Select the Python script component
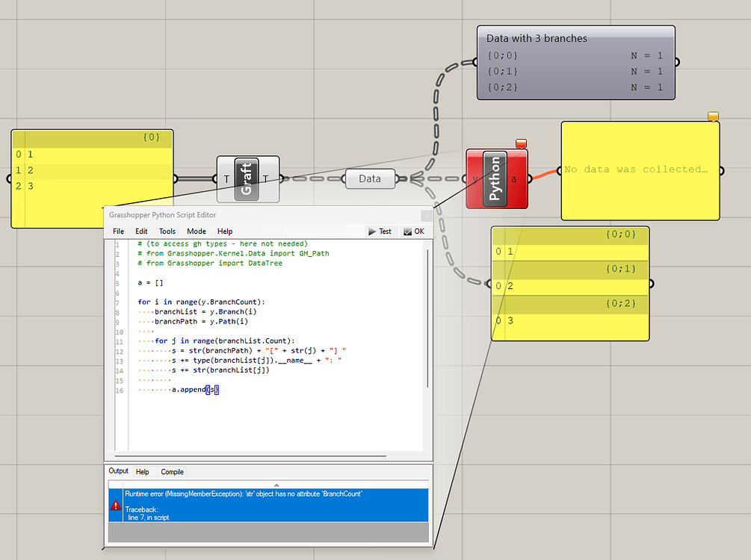Screen dimensions: 751x560 point(495,179)
